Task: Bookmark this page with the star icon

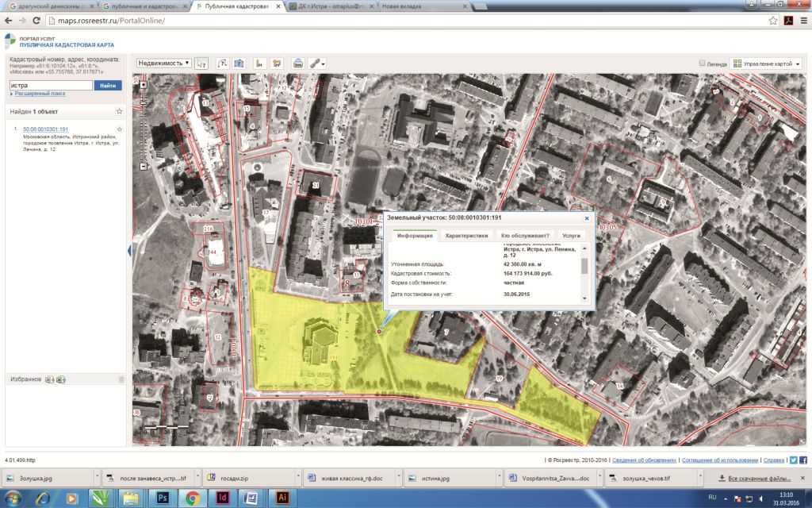Action: pyautogui.click(x=773, y=21)
